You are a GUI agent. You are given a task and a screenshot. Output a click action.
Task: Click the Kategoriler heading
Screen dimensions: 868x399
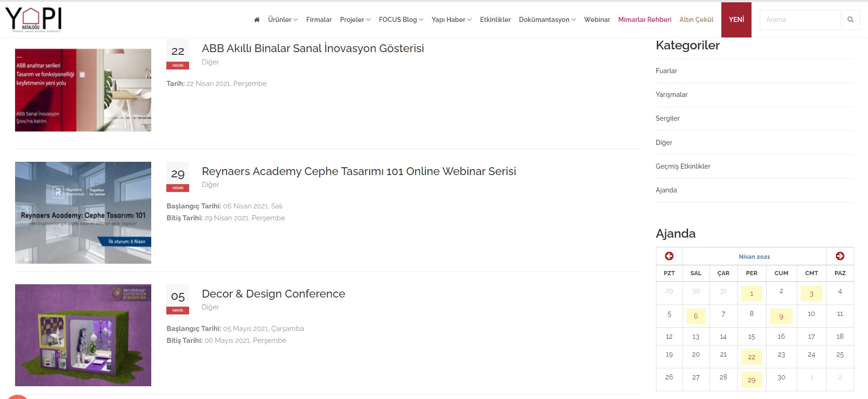(x=688, y=45)
